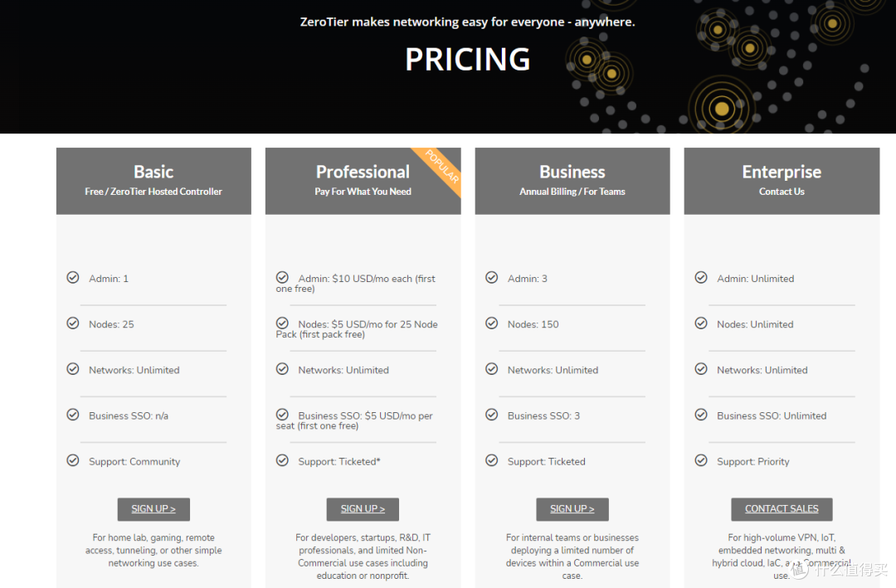Screen dimensions: 896x588
Task: Click the Professional plan SIGN UP button
Action: click(x=363, y=509)
